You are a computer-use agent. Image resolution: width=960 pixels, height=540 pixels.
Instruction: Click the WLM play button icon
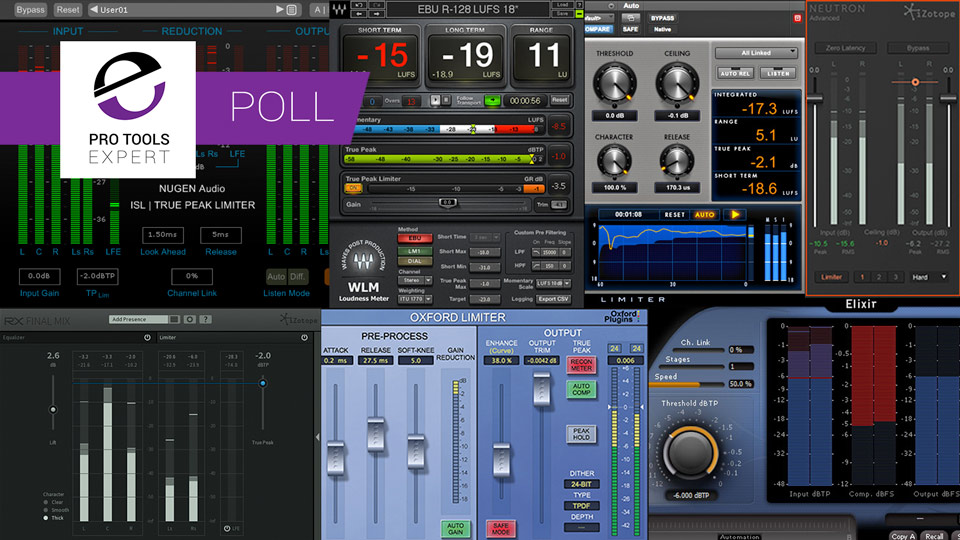(435, 100)
